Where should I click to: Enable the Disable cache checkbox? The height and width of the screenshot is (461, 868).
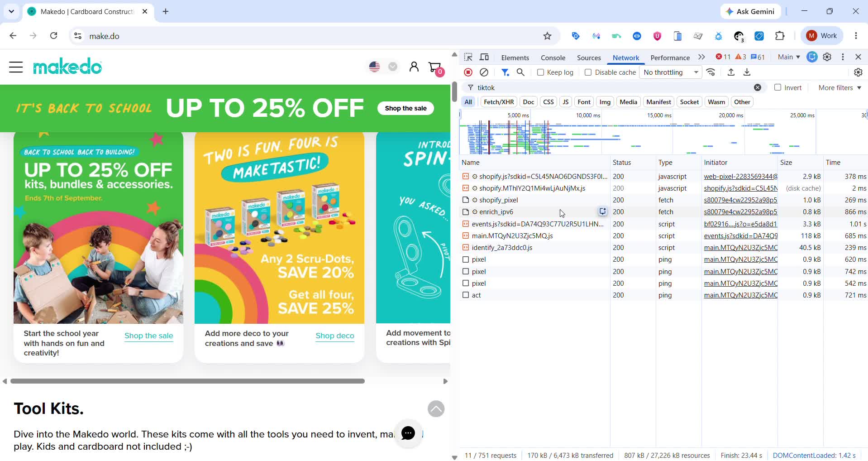click(x=588, y=72)
